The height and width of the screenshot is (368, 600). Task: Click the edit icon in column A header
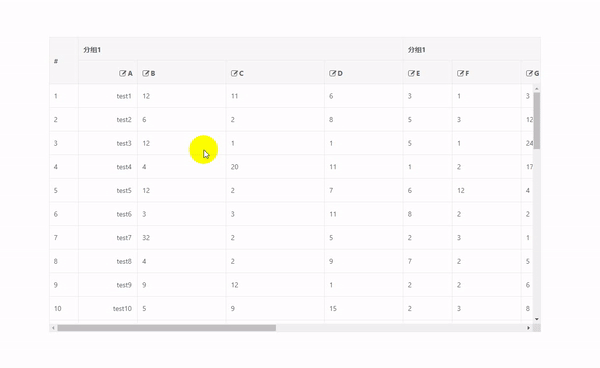122,73
